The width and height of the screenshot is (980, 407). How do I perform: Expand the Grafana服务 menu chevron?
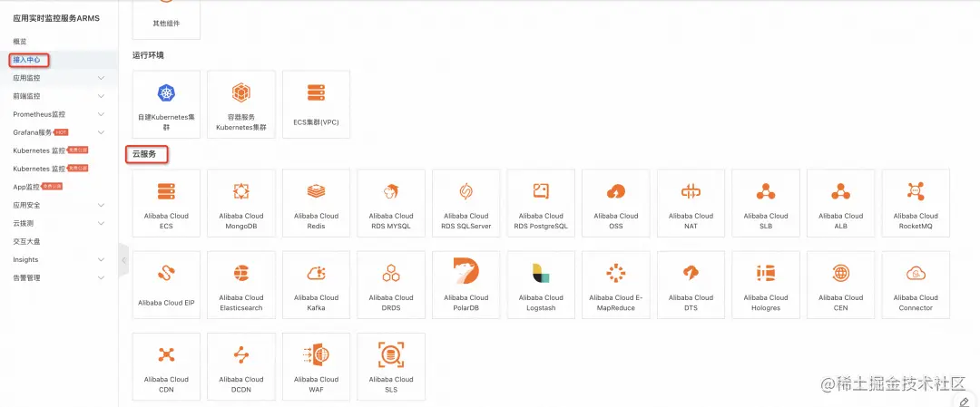pyautogui.click(x=102, y=132)
